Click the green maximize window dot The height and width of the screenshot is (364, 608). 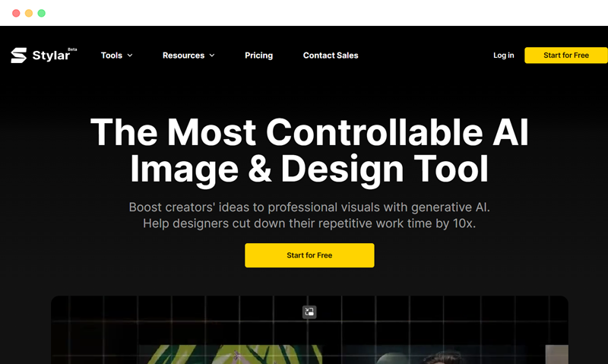42,13
